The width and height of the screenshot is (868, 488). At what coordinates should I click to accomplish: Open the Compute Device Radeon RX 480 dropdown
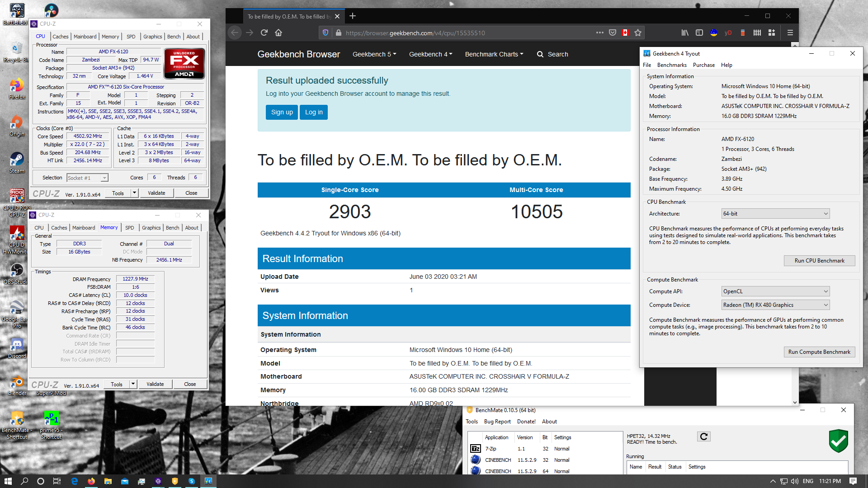[x=775, y=305]
